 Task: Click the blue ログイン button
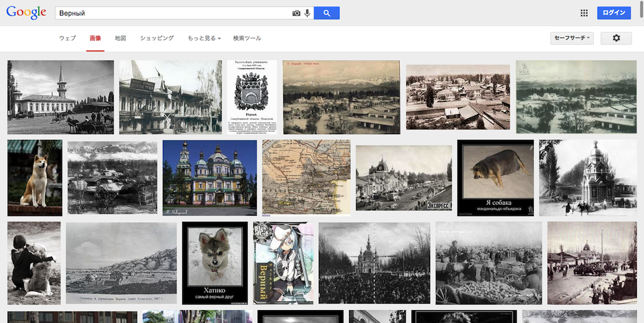click(x=614, y=13)
